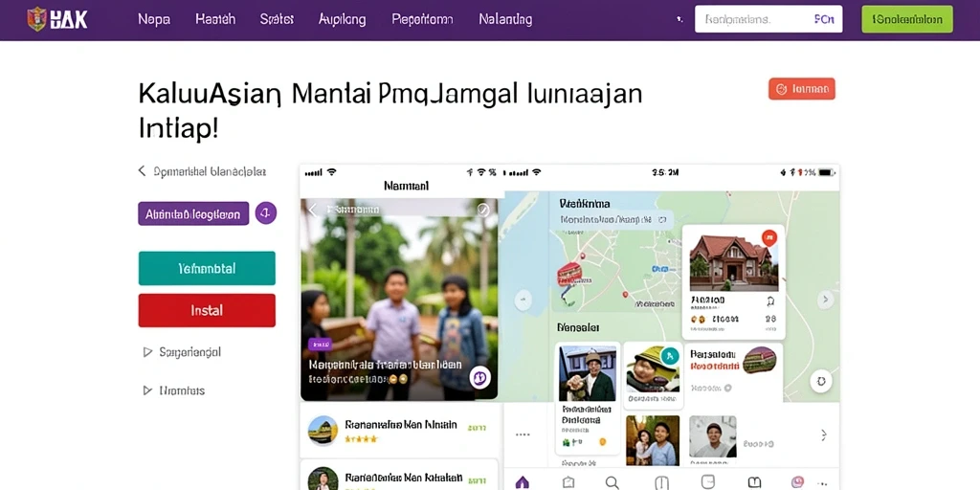
Task: Click the teal Yefrannbtal button
Action: coord(207,268)
